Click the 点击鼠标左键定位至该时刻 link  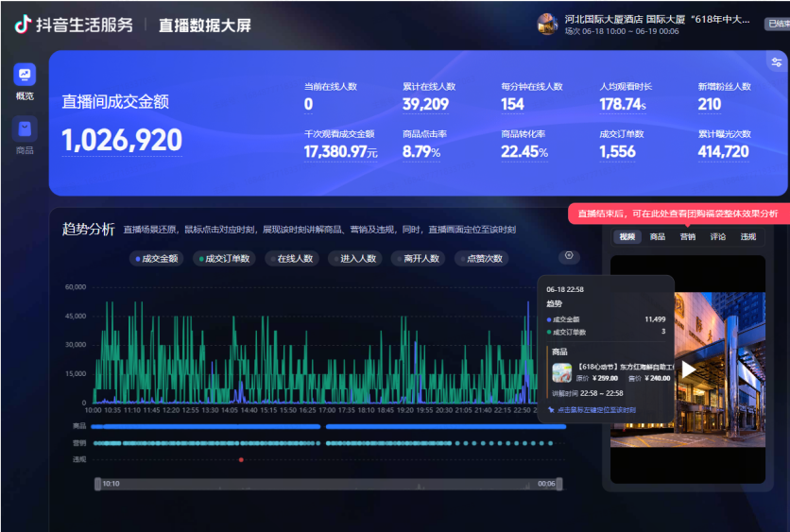pos(595,410)
